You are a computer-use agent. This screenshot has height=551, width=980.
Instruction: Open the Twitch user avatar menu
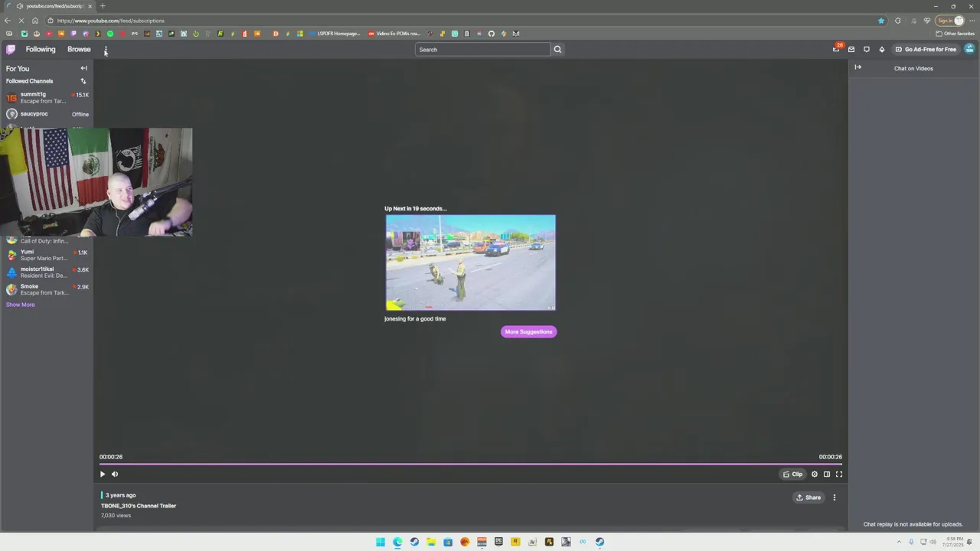[969, 49]
